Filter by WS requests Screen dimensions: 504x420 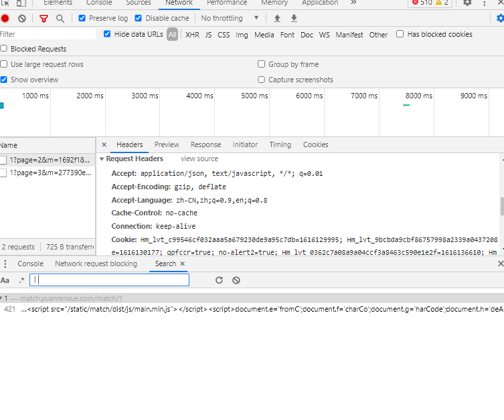point(325,35)
